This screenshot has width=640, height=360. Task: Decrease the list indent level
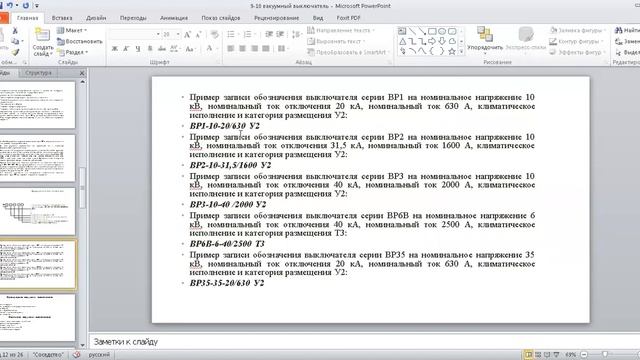(x=269, y=35)
